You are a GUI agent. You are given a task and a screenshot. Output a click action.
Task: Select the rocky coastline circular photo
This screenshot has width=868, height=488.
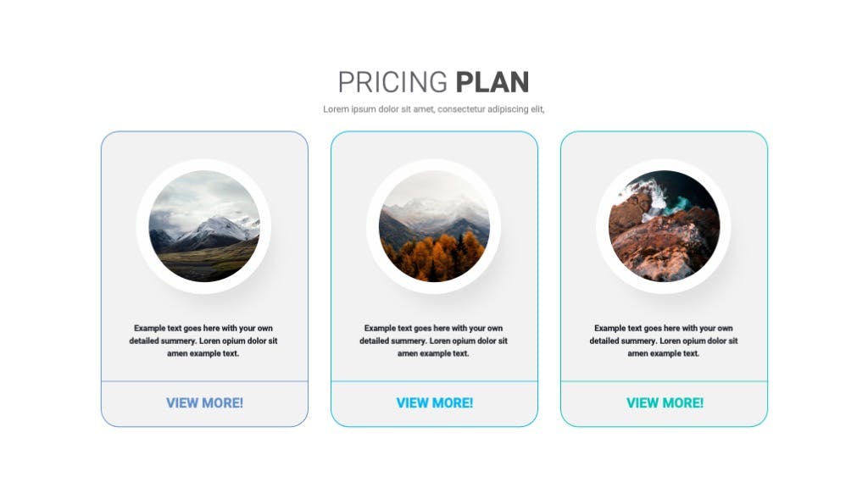click(x=664, y=225)
